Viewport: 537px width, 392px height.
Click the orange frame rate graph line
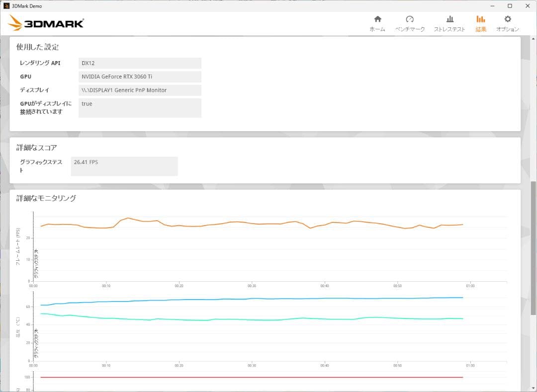pos(252,223)
